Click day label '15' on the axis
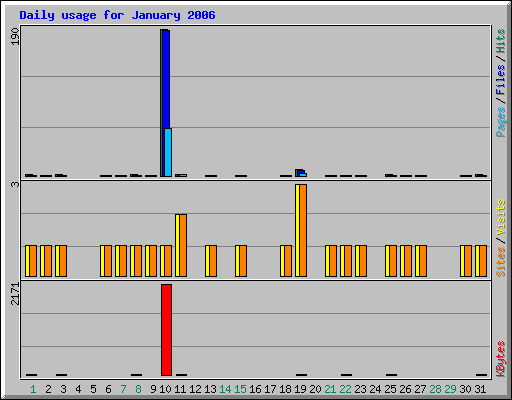This screenshot has width=512, height=400. [240, 389]
